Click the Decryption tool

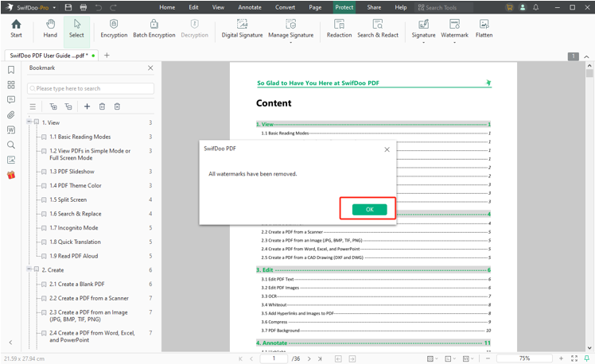coord(194,29)
